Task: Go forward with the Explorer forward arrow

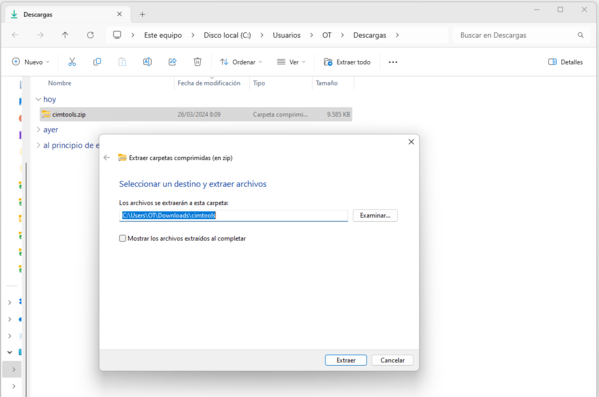Action: pyautogui.click(x=40, y=35)
